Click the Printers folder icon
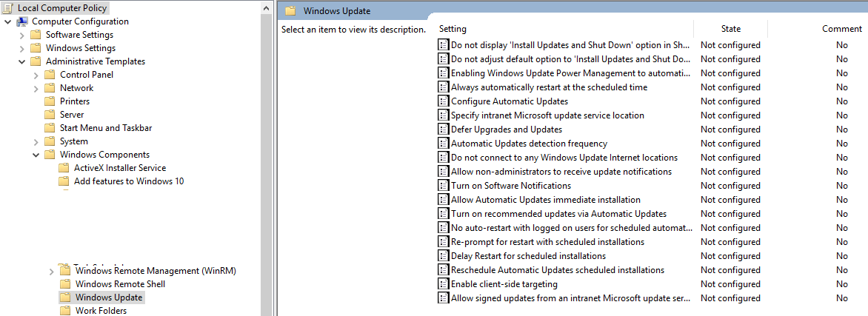Viewport: 868px width, 316px height. coord(50,101)
